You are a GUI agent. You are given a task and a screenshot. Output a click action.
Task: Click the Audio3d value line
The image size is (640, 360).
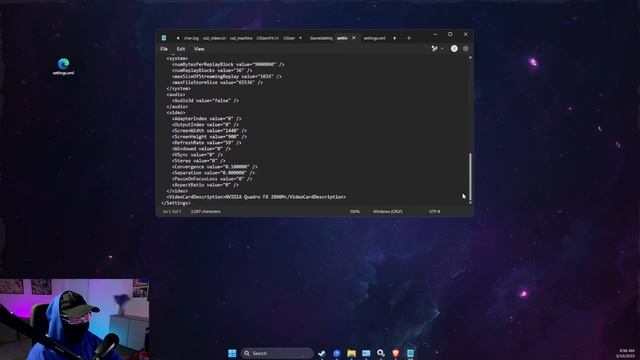205,100
